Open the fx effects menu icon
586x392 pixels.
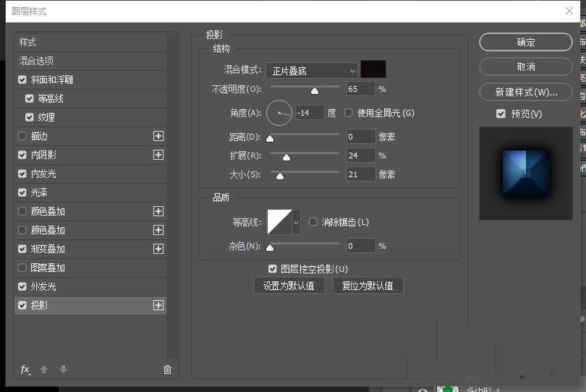(25, 370)
